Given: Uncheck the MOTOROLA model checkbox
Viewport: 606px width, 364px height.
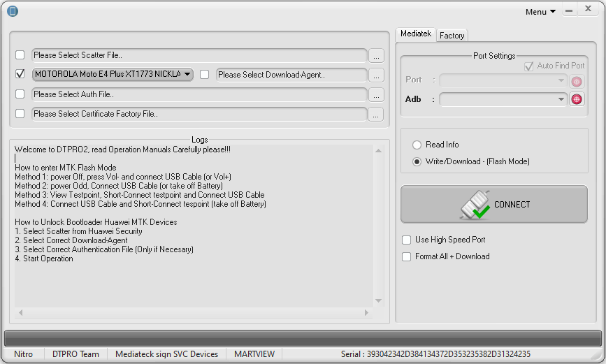Looking at the screenshot, I should [x=20, y=74].
